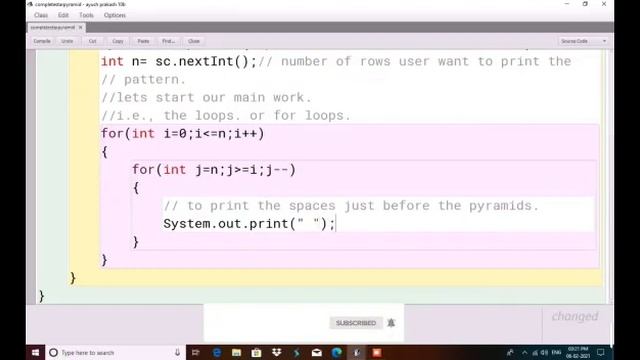
Task: Open the Tools menu
Action: 86,15
